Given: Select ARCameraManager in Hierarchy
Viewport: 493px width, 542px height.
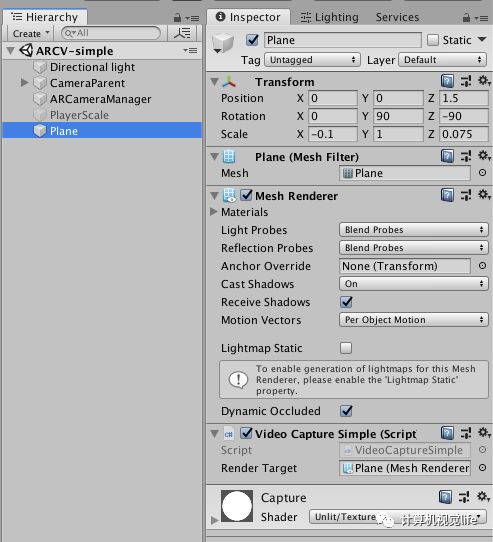Looking at the screenshot, I should (102, 99).
